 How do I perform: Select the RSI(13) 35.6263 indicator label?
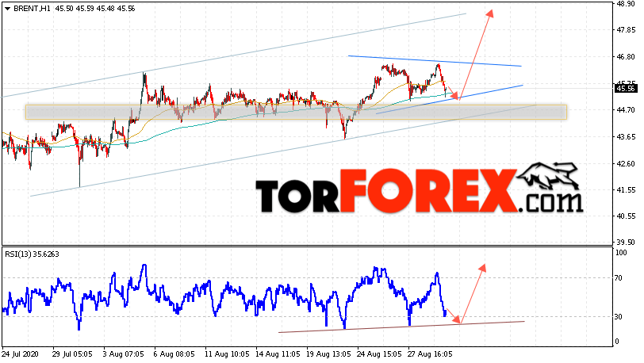coord(32,254)
